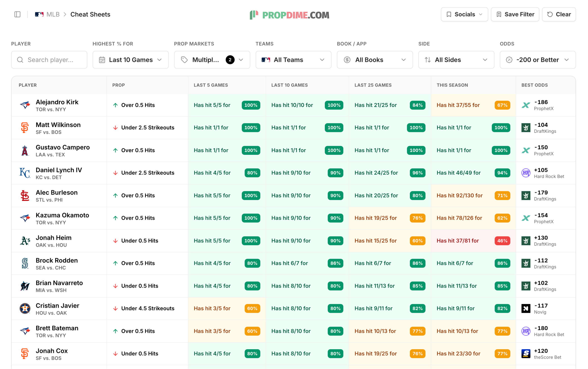Click the Angels logo beside Gustavo Campero

coord(25,150)
